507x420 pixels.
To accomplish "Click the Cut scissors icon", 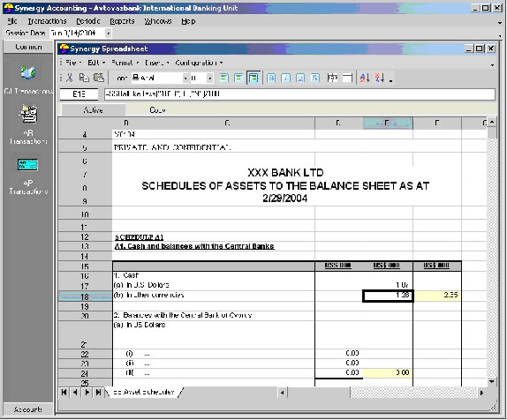I will tap(69, 78).
